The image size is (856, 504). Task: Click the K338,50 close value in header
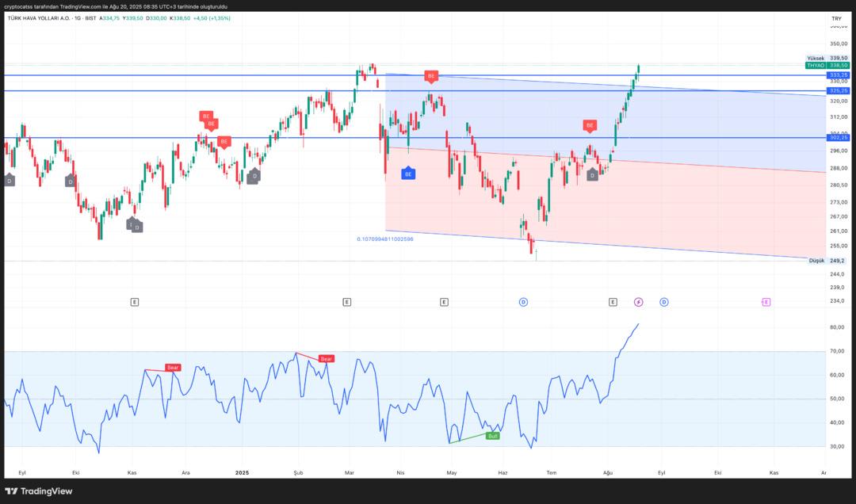click(180, 18)
